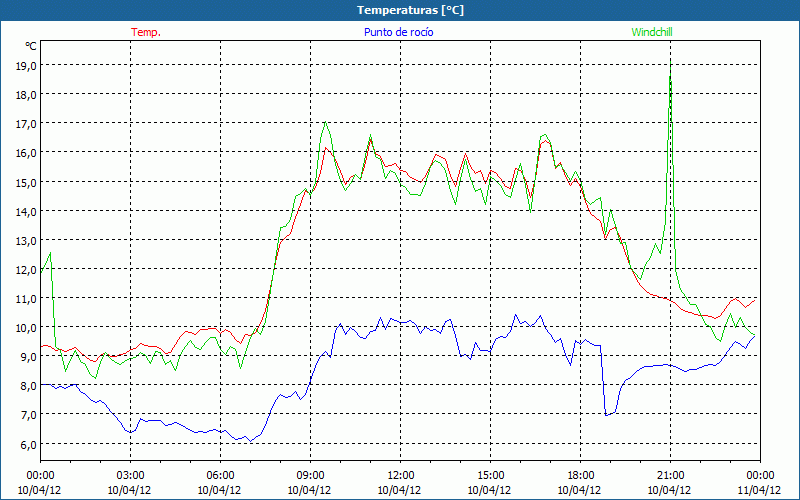Click the green Windchill spike peak at 21:00
The width and height of the screenshot is (800, 500).
(x=670, y=60)
